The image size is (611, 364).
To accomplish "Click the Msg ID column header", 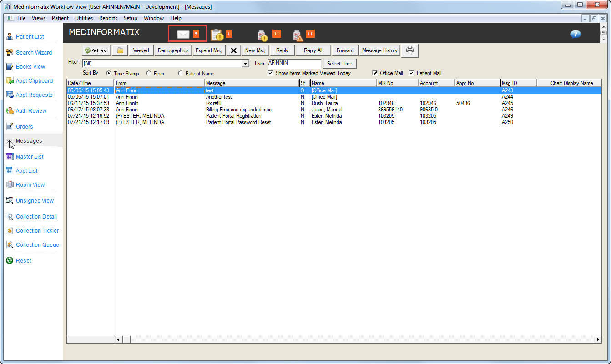I will click(x=519, y=83).
